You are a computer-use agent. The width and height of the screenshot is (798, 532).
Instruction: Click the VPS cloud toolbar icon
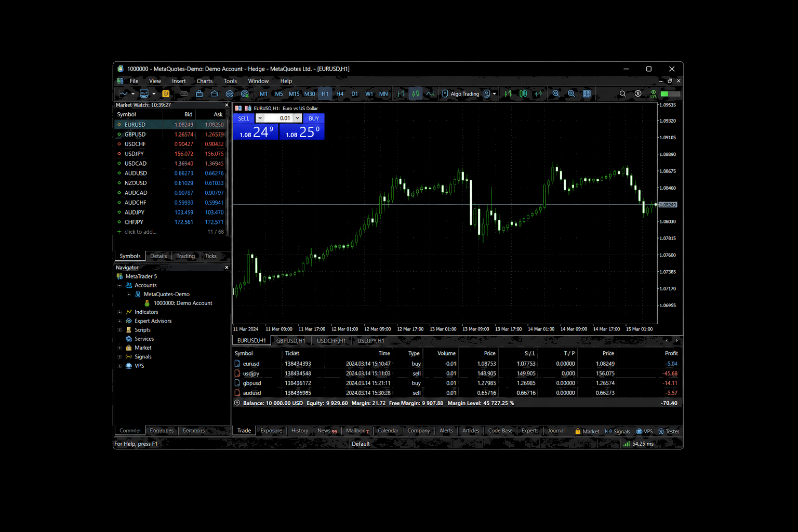[230, 94]
